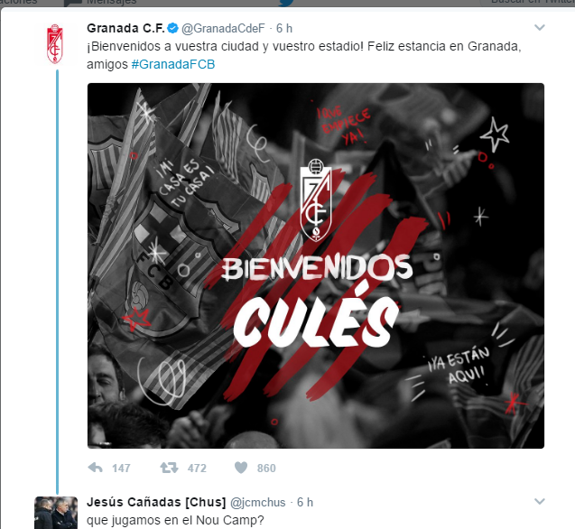This screenshot has width=575, height=529.
Task: Expand the options chevron on Jesús Cañadas' reply
Action: coord(539,501)
